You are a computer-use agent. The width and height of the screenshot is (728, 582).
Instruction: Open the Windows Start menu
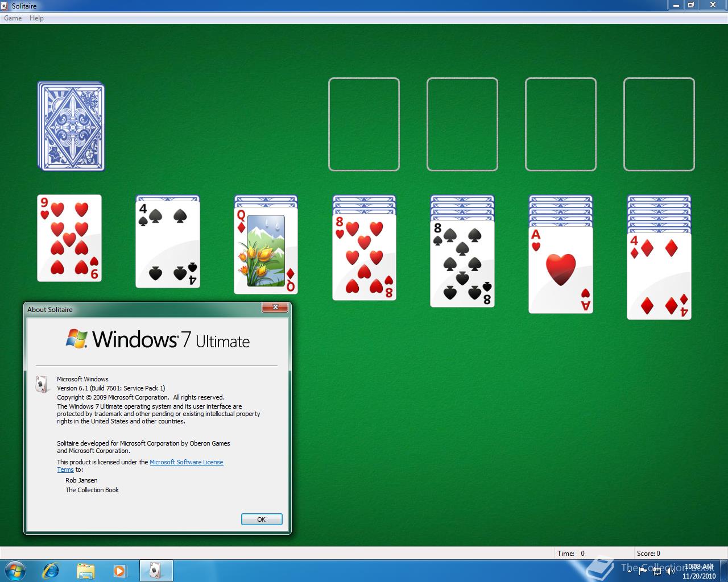point(15,570)
